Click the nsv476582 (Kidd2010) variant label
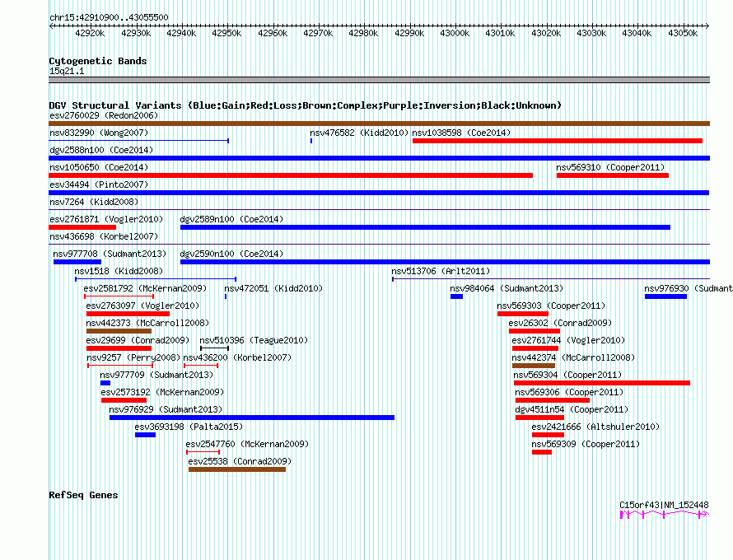 (x=359, y=133)
